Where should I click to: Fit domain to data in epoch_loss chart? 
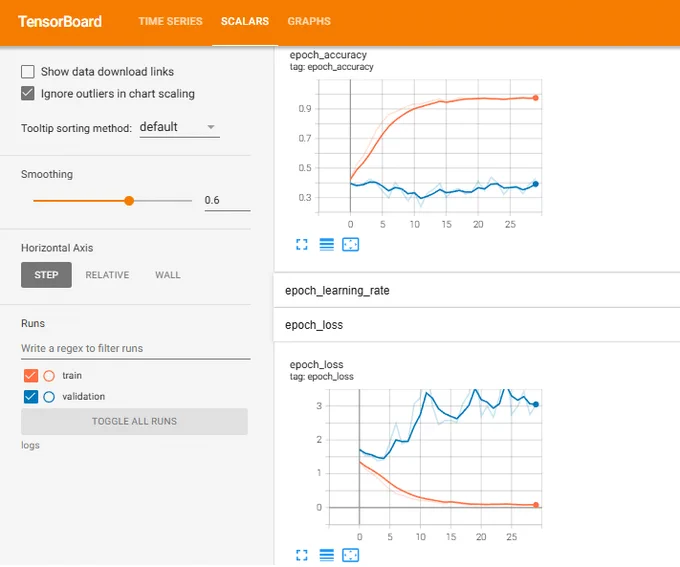(350, 555)
